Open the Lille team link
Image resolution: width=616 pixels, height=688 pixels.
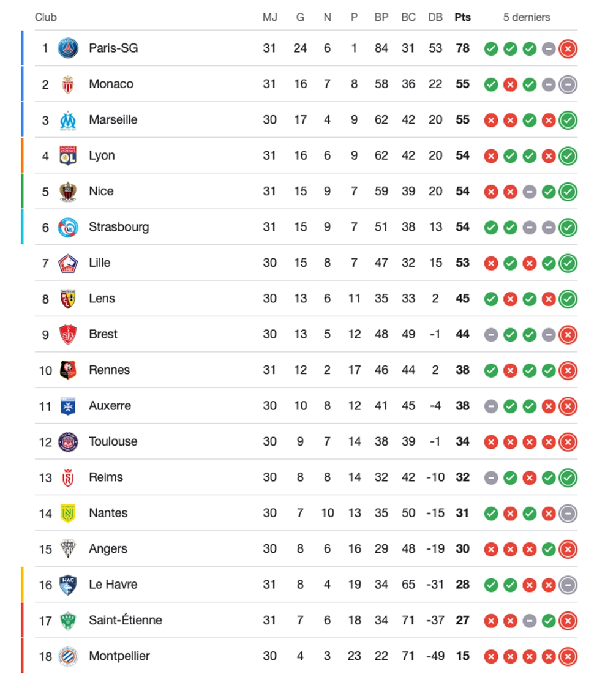point(99,263)
